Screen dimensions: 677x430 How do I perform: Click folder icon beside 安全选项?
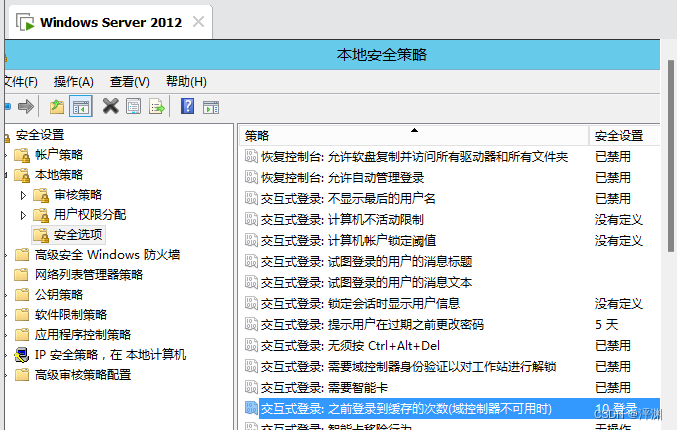click(41, 235)
